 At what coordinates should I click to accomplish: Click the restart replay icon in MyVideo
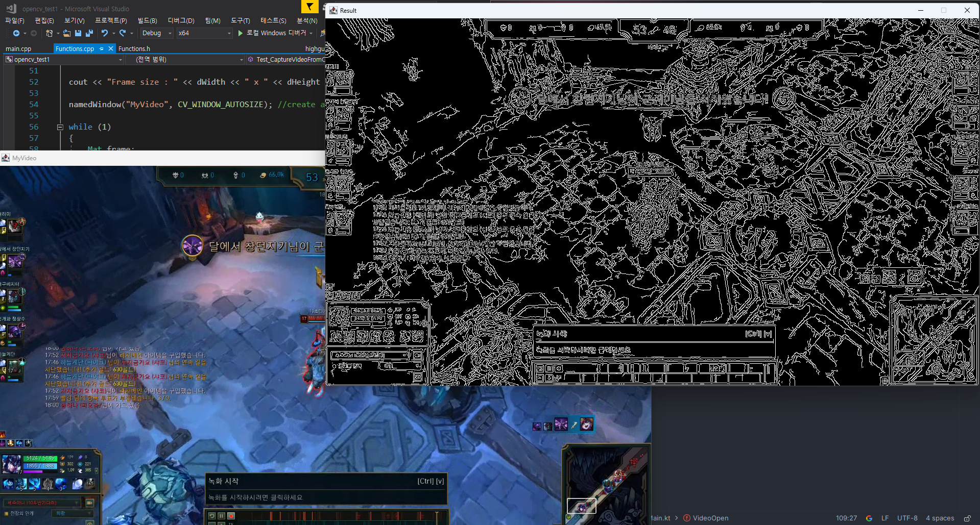click(212, 516)
